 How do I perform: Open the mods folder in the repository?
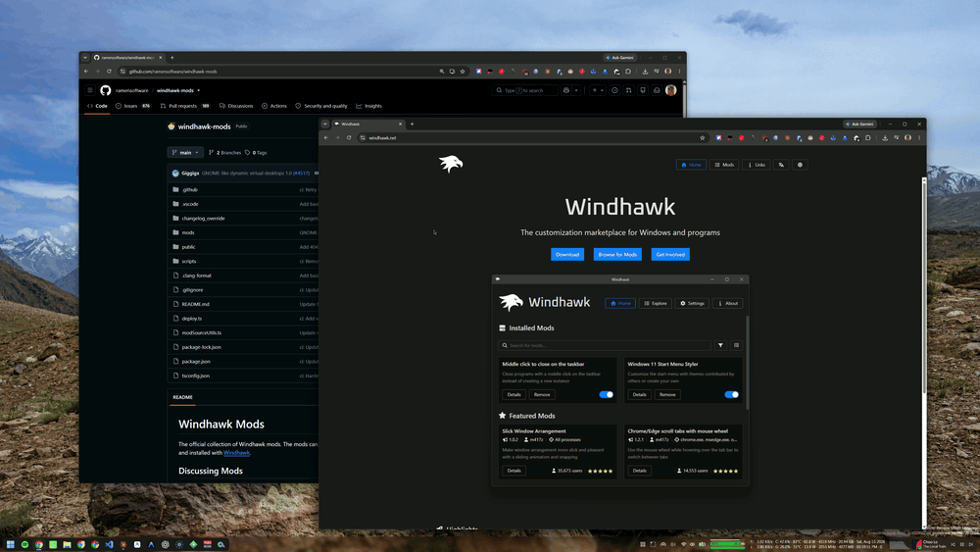(x=188, y=232)
